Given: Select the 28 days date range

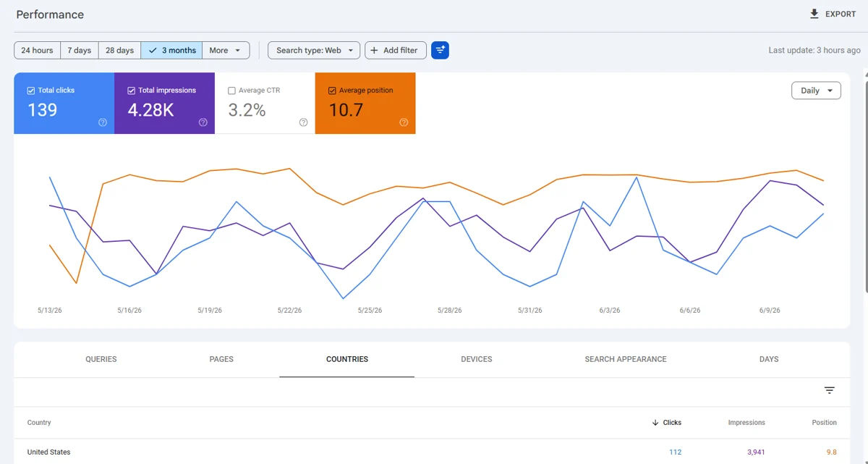Looking at the screenshot, I should (119, 50).
